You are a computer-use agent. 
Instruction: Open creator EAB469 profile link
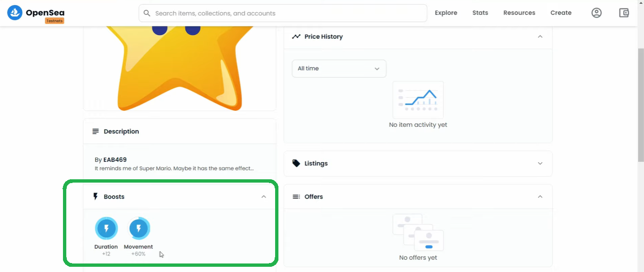point(115,160)
